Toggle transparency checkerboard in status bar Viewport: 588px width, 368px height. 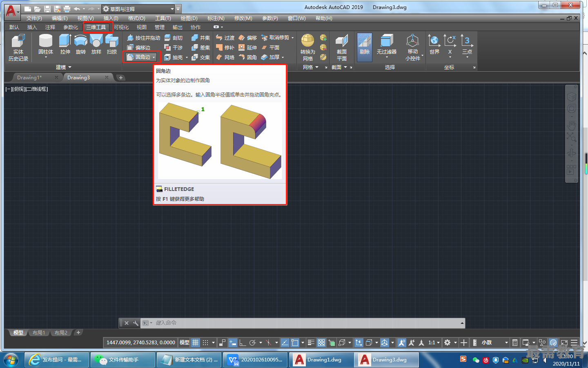coord(321,343)
